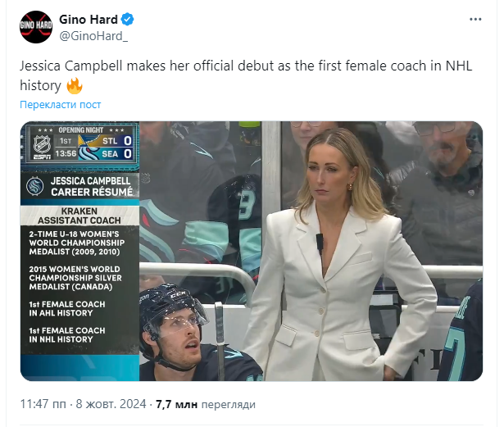Image resolution: width=504 pixels, height=427 pixels.
Task: Click the 7,7 млн перегляди views count
Action: (x=206, y=404)
